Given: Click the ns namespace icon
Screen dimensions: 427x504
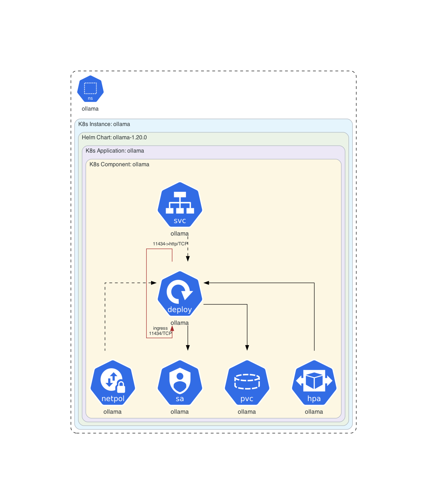Looking at the screenshot, I should [x=90, y=89].
